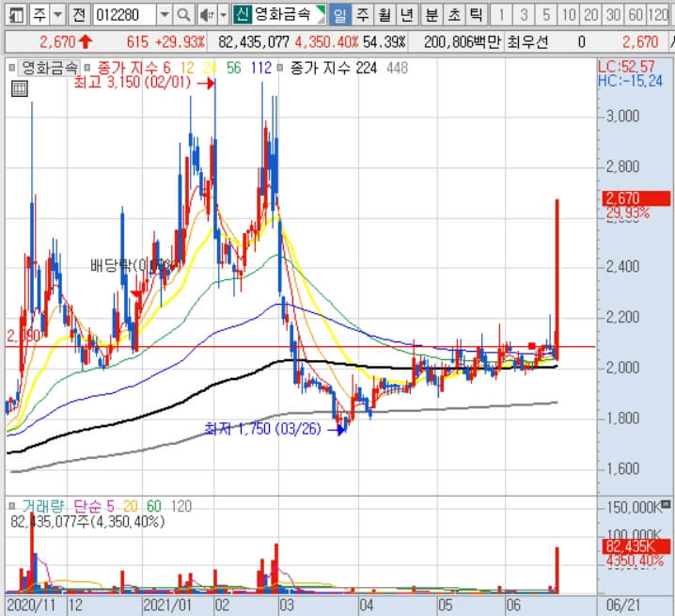Viewport: 675px width, 616px height.
Task: Open the dropdown arrow next to 주
Action: pos(57,15)
